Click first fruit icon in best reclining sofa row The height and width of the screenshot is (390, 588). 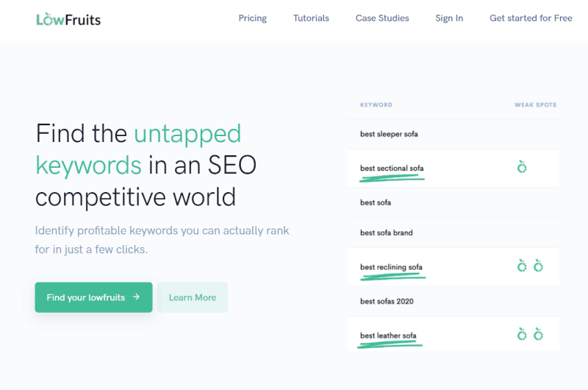pyautogui.click(x=522, y=266)
